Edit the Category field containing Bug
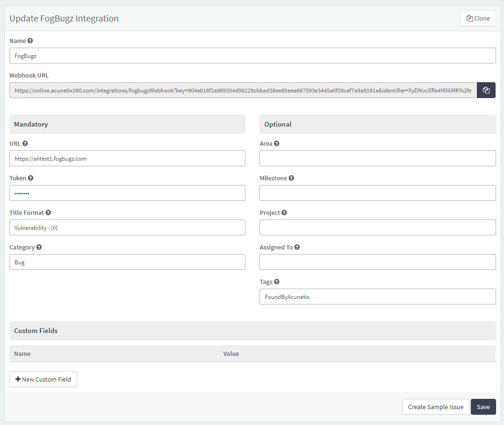 [127, 262]
